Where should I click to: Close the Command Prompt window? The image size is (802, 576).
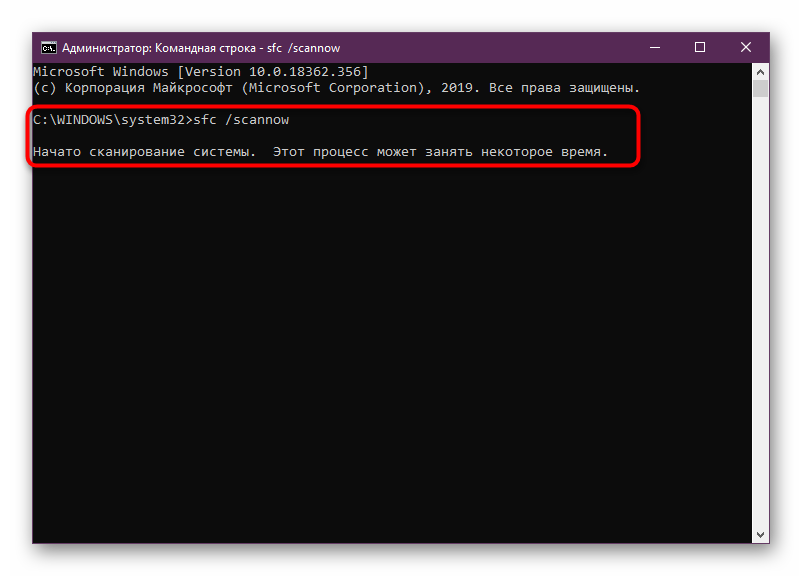[x=746, y=47]
